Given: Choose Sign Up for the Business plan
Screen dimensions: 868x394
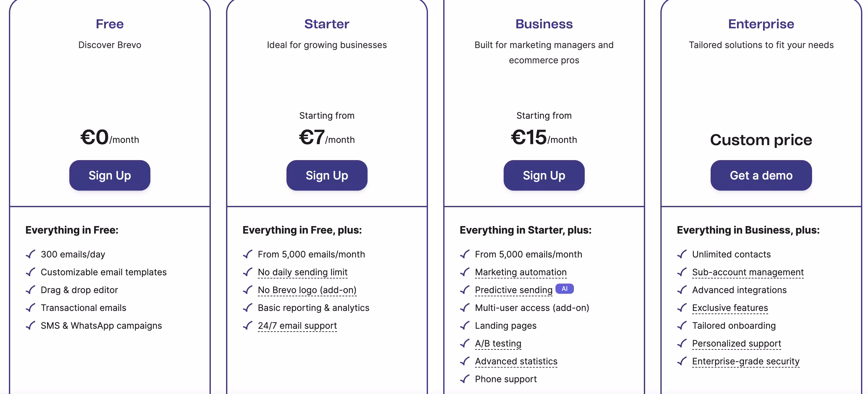Looking at the screenshot, I should click(x=543, y=175).
